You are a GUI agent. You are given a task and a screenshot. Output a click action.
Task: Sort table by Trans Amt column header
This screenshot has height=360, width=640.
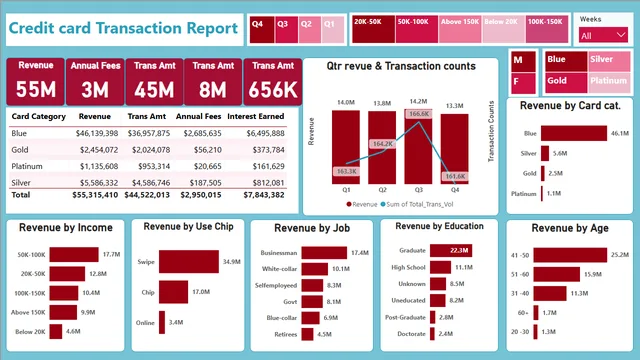pos(147,116)
